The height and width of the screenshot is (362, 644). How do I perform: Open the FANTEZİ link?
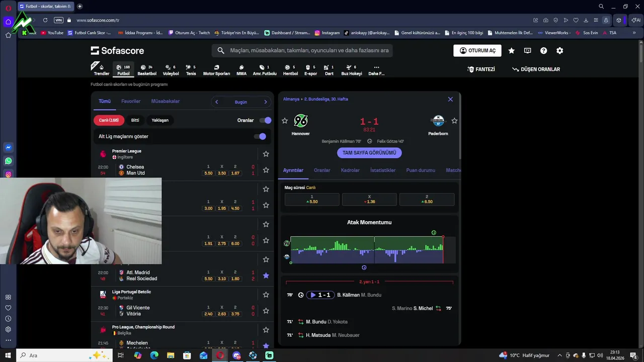coord(481,69)
